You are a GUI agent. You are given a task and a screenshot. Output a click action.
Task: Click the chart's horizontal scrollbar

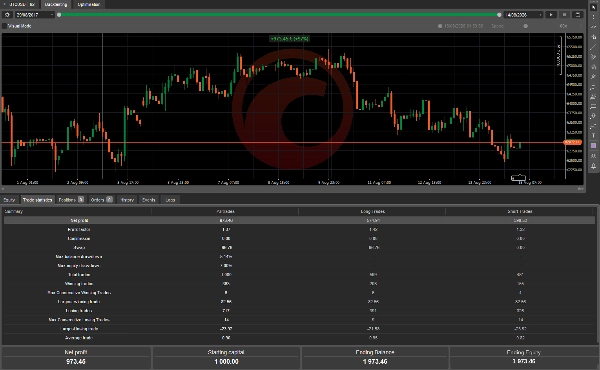[293, 189]
